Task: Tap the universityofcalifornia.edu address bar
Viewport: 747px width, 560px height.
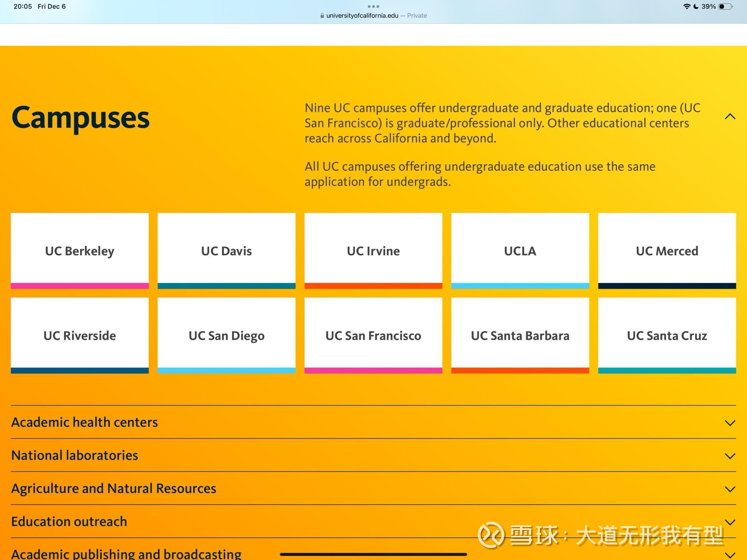Action: coord(373,16)
